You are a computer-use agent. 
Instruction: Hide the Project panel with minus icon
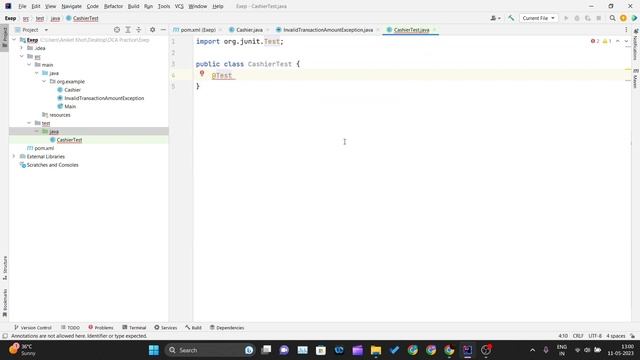(163, 30)
